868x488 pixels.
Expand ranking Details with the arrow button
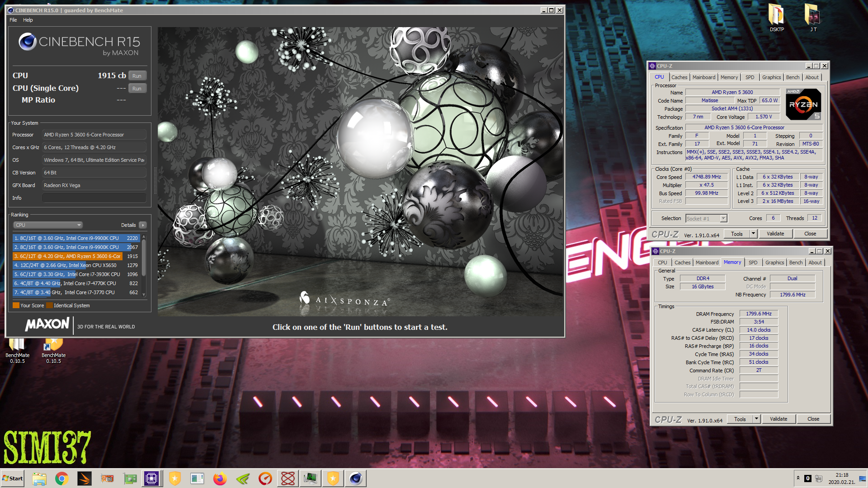click(143, 225)
